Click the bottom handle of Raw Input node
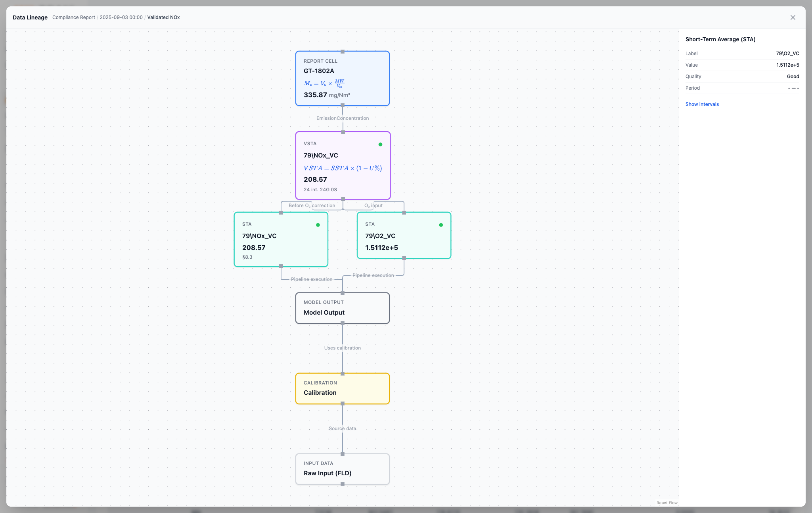This screenshot has width=812, height=513. (x=343, y=484)
